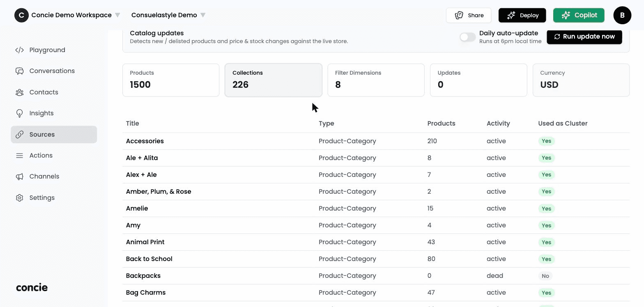Viewport: 644px width, 307px height.
Task: Click product count 43 for Animal Print
Action: click(x=431, y=242)
